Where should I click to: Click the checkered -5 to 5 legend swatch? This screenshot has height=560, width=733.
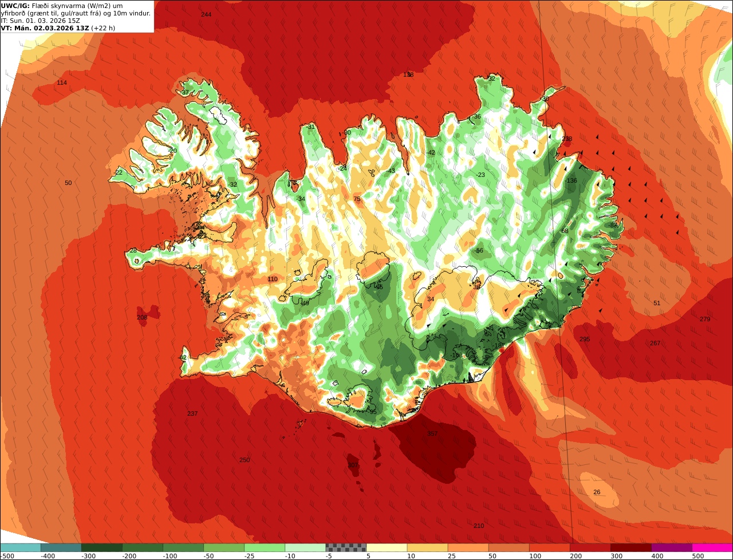(x=346, y=547)
